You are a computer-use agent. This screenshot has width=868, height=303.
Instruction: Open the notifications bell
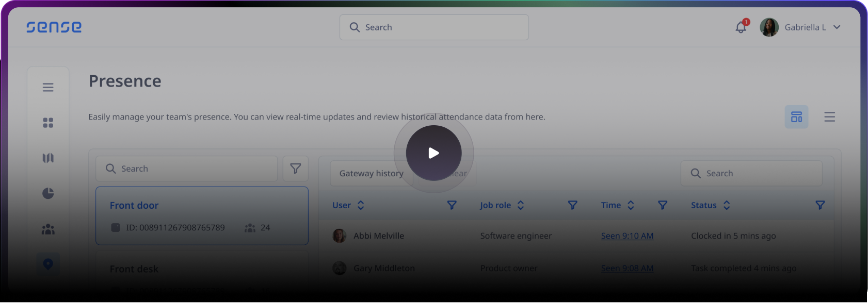741,27
